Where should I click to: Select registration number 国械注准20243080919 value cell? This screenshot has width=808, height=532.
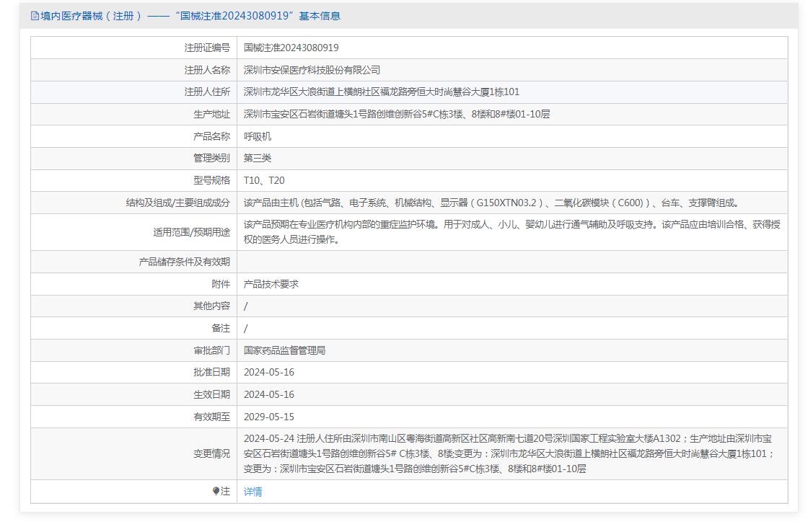(291, 48)
